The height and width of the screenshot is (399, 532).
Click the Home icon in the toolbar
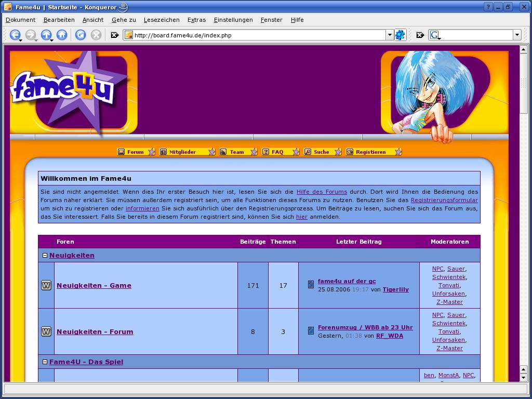pos(62,35)
